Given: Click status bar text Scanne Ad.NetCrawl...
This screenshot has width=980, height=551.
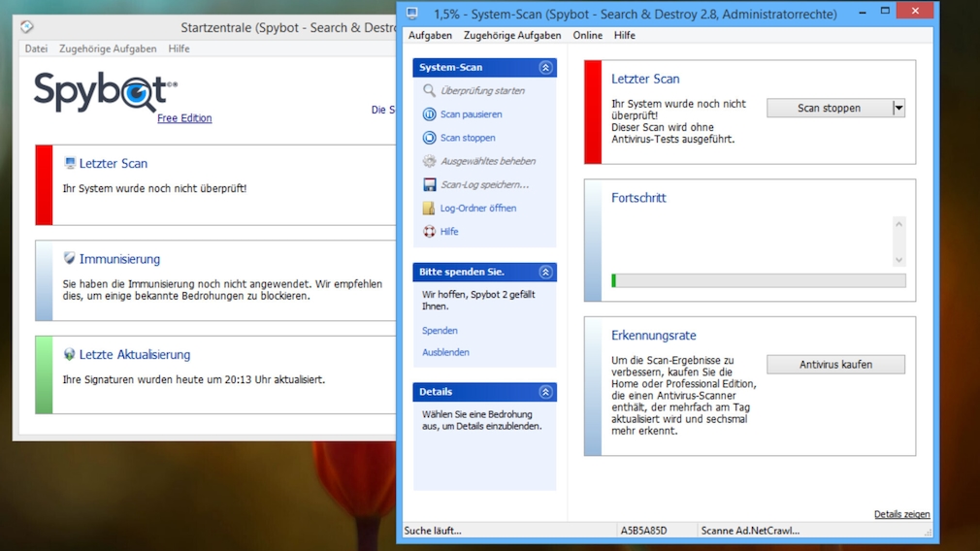Looking at the screenshot, I should pos(750,531).
